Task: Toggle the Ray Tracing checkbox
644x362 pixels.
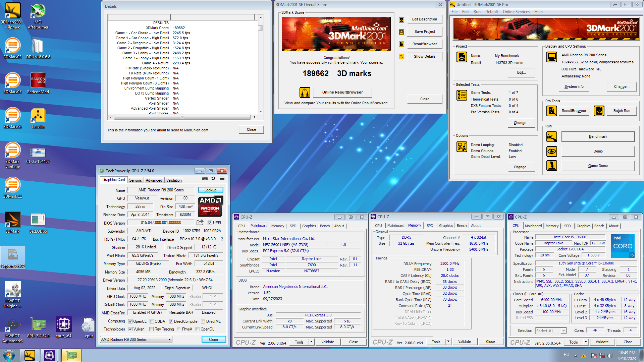Action: [152, 329]
